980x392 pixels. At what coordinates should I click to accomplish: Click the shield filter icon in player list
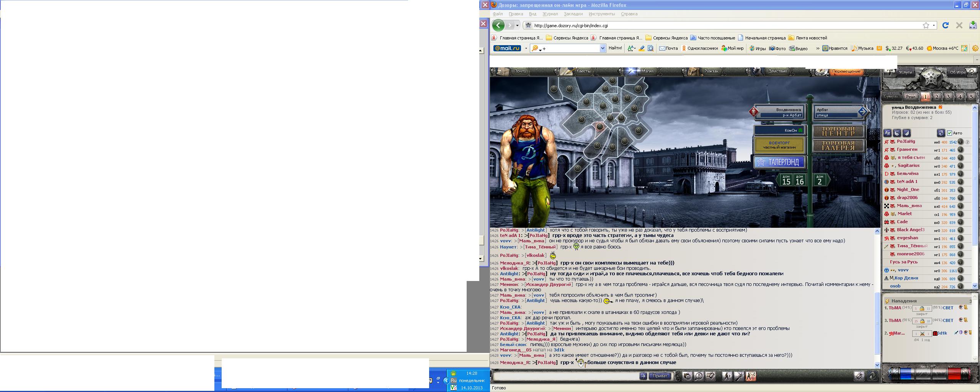pyautogui.click(x=906, y=133)
